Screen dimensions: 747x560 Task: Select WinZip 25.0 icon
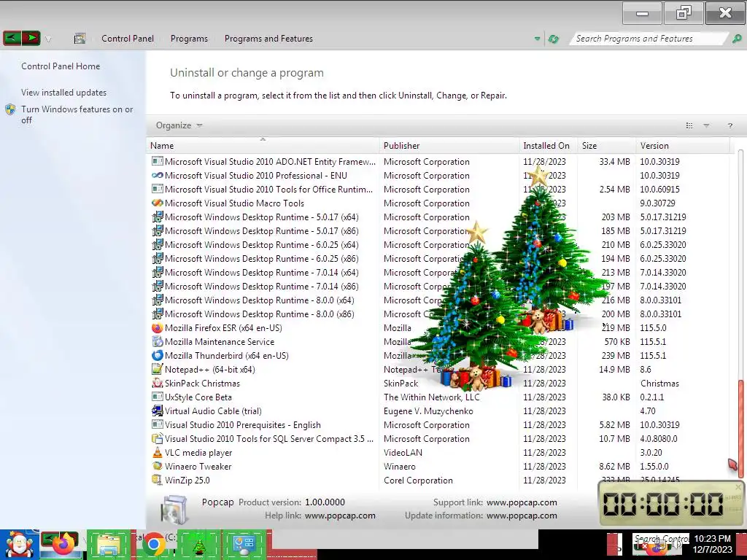[x=158, y=480]
